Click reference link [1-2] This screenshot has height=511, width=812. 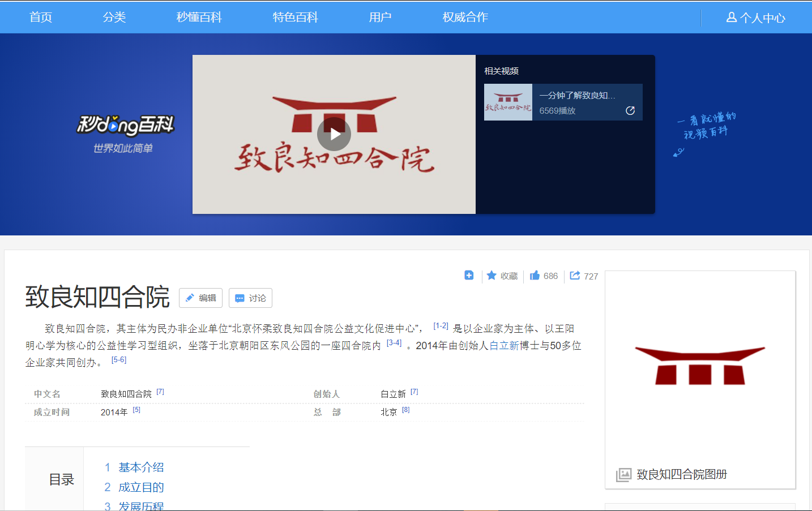click(x=441, y=326)
